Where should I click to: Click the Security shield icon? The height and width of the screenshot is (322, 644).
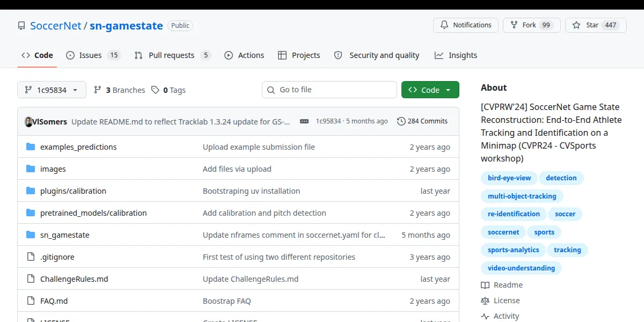(x=338, y=55)
